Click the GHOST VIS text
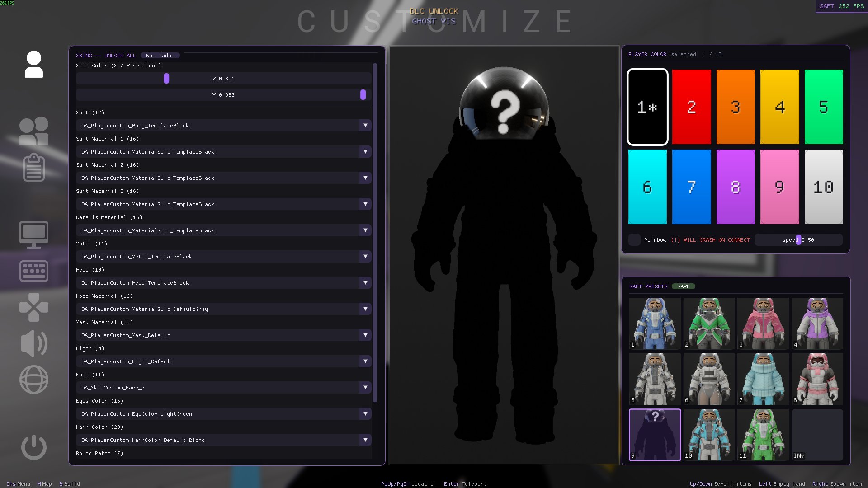Image resolution: width=868 pixels, height=488 pixels. click(x=434, y=21)
